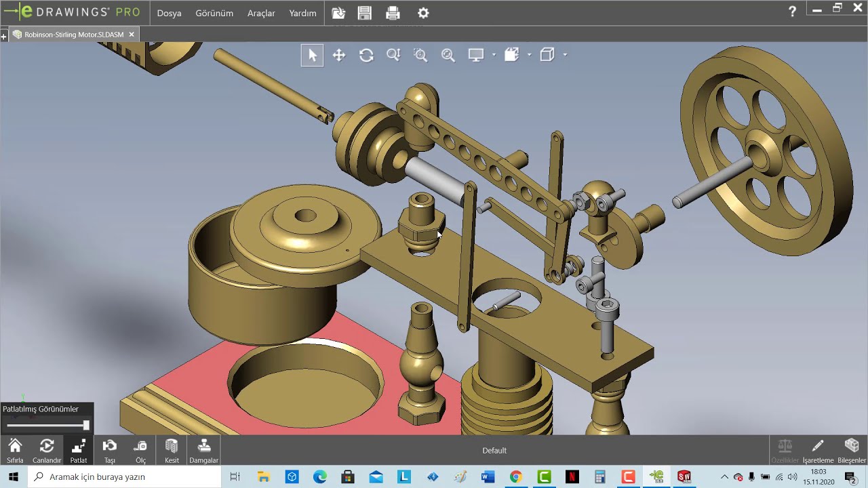
Task: Click the display scene monitor icon
Action: click(476, 55)
